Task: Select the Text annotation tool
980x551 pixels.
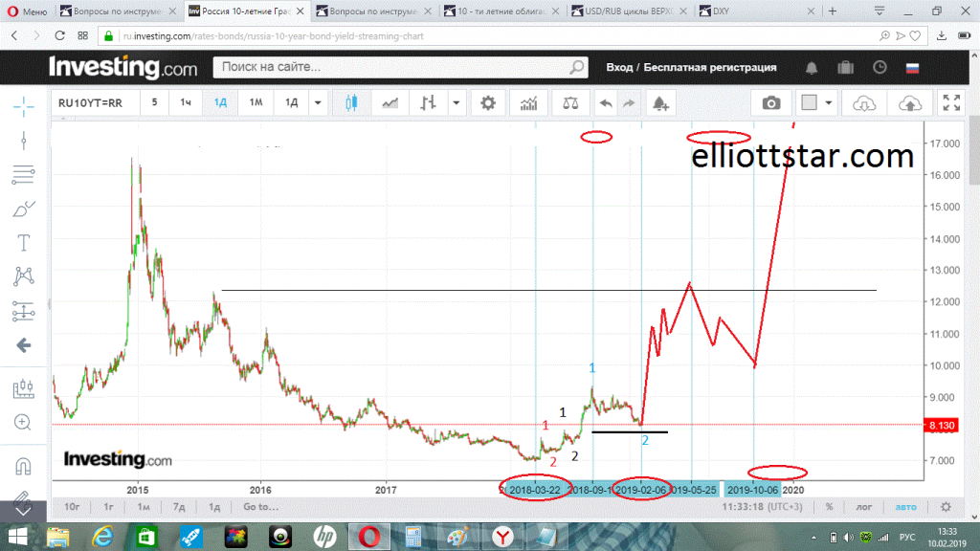Action: click(x=23, y=242)
